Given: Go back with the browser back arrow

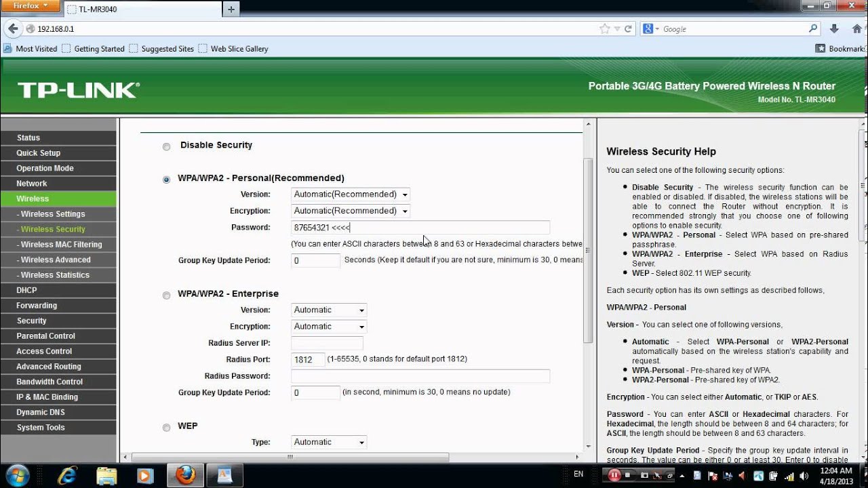Looking at the screenshot, I should click(x=12, y=28).
